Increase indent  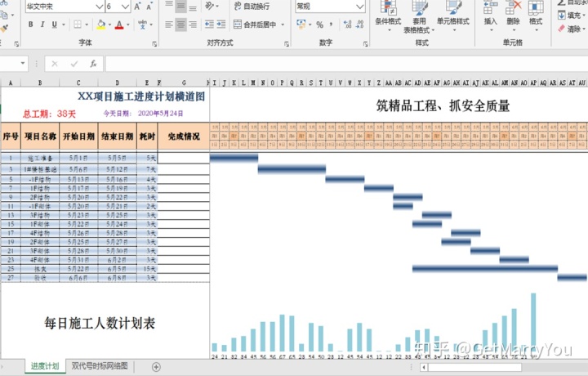[x=221, y=25]
